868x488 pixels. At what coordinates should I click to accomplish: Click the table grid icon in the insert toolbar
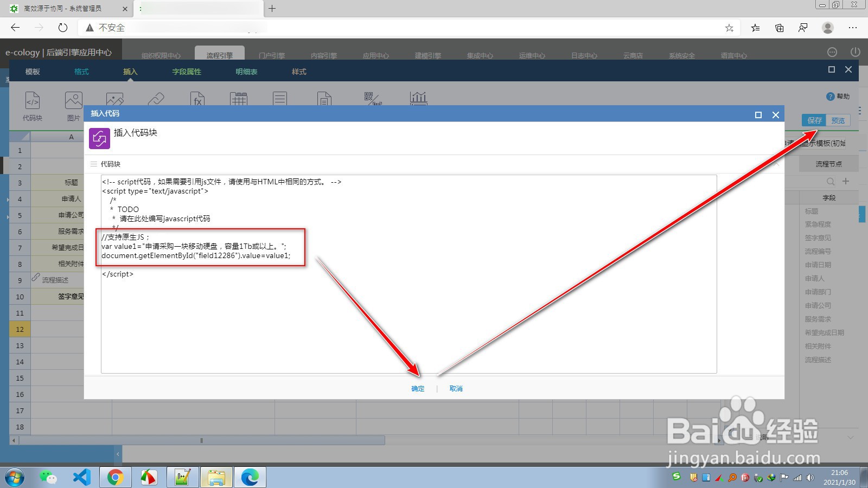tap(239, 99)
